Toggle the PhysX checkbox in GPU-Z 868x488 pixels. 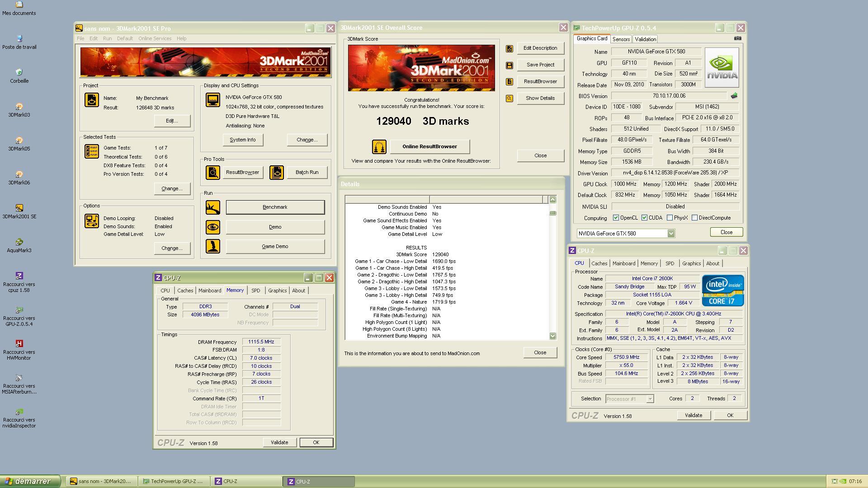tap(670, 218)
